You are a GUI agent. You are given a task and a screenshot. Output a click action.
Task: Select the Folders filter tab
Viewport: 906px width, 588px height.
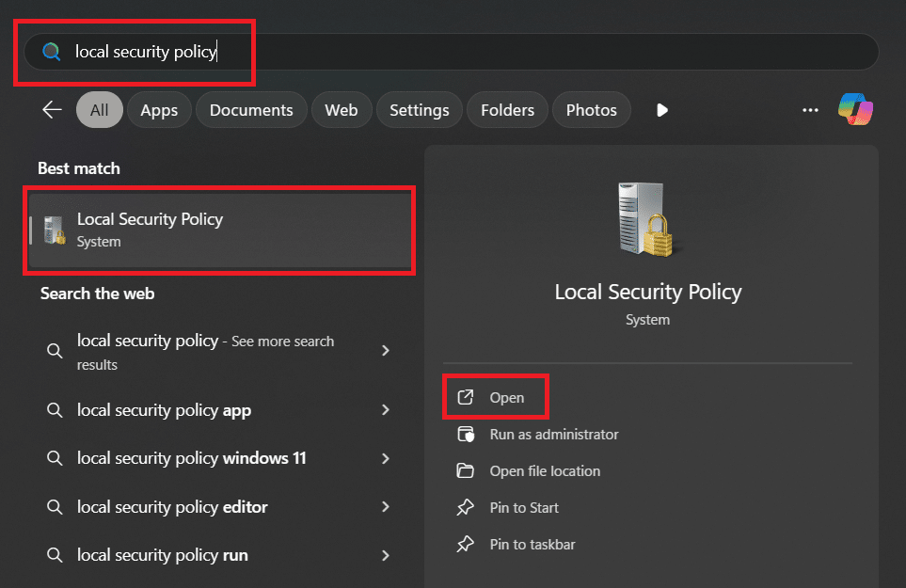pyautogui.click(x=507, y=110)
